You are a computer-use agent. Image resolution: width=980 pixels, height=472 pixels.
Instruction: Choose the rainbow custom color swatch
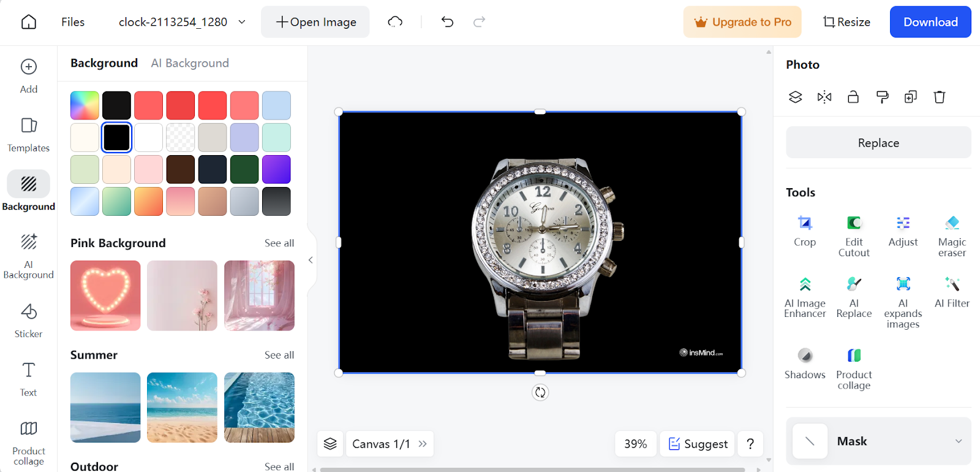coord(85,105)
